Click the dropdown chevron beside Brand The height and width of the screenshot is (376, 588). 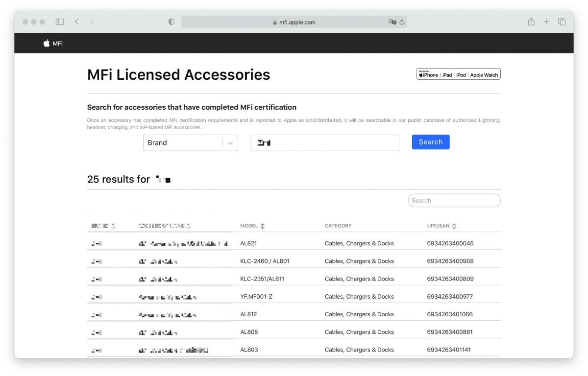[230, 143]
